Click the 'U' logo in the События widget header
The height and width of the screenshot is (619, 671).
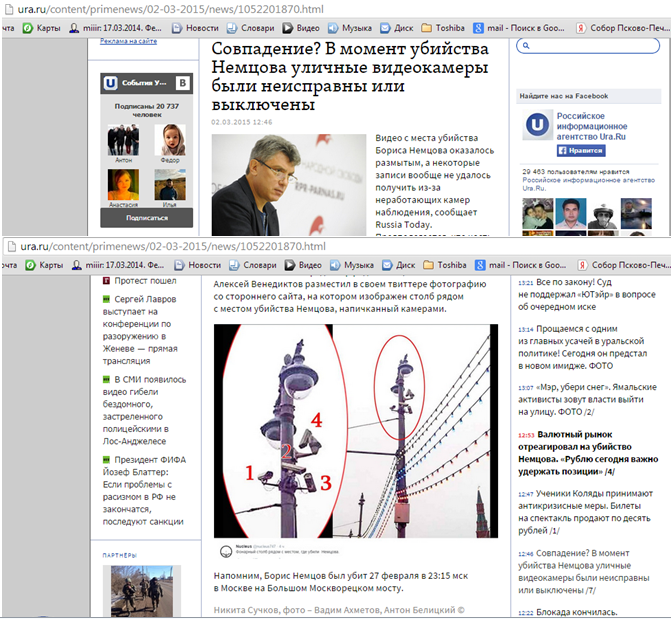click(110, 83)
